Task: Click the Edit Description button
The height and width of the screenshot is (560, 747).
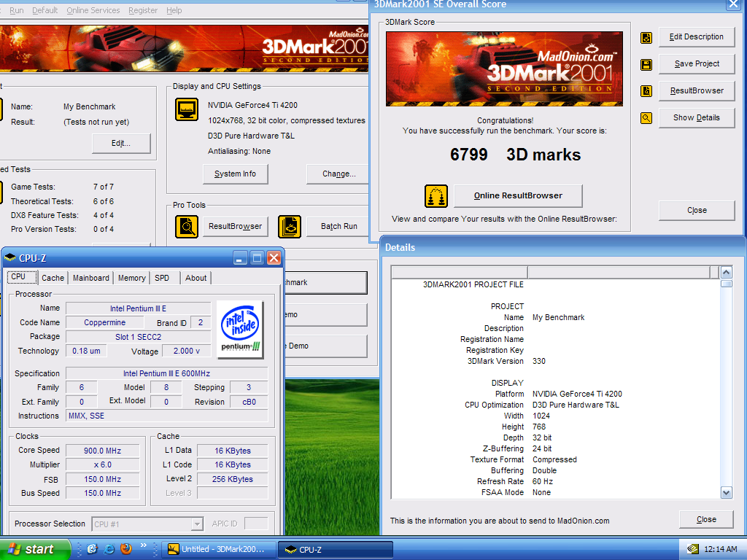Action: tap(697, 37)
